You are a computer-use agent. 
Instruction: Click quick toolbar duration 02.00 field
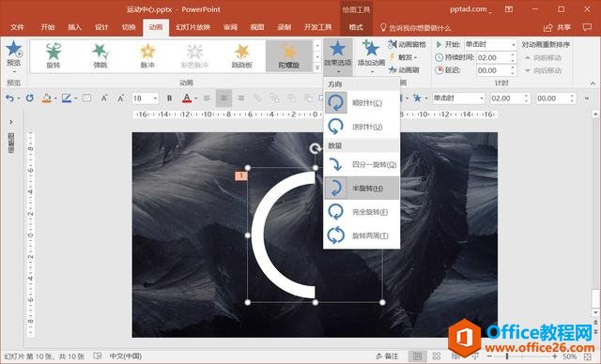(x=510, y=99)
